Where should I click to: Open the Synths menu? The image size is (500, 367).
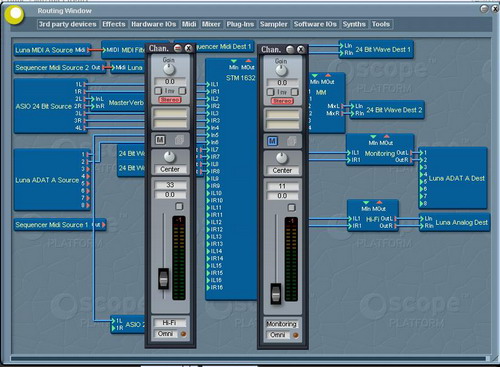tap(354, 24)
